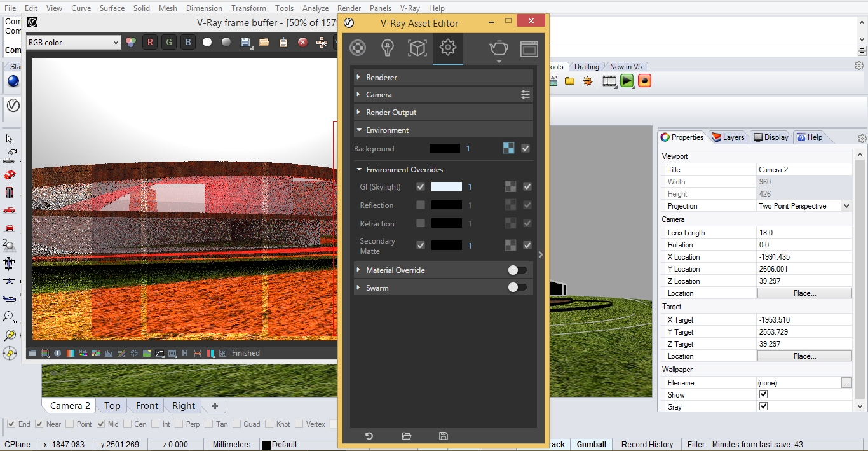Collapse the Environment section

coord(444,130)
